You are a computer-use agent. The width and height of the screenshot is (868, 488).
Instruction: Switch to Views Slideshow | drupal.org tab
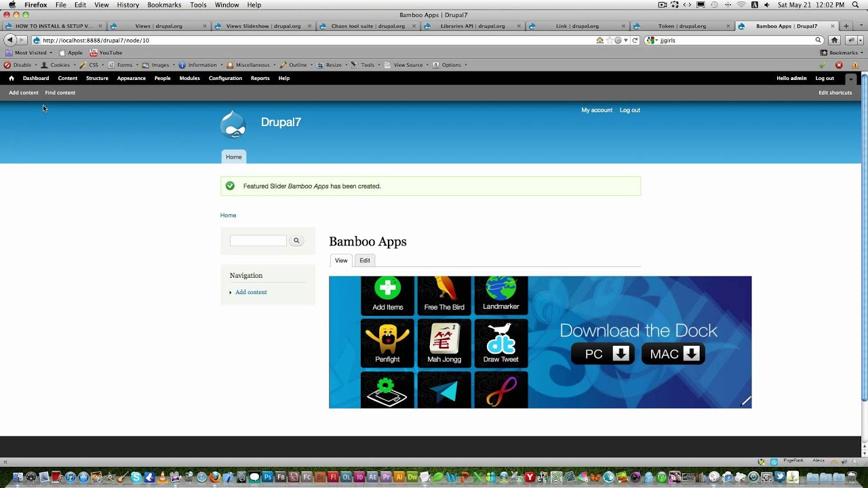263,26
